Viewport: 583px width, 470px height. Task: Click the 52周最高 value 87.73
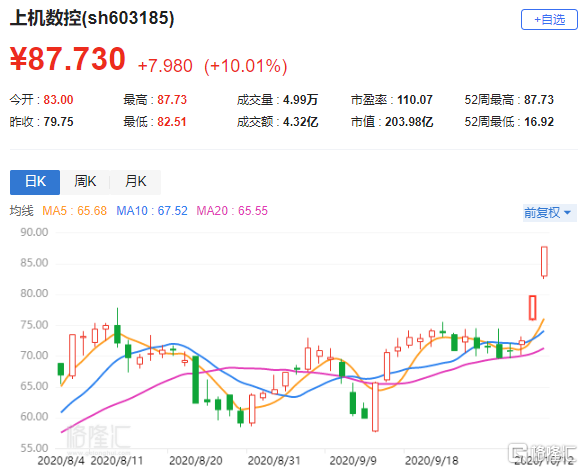pos(539,100)
